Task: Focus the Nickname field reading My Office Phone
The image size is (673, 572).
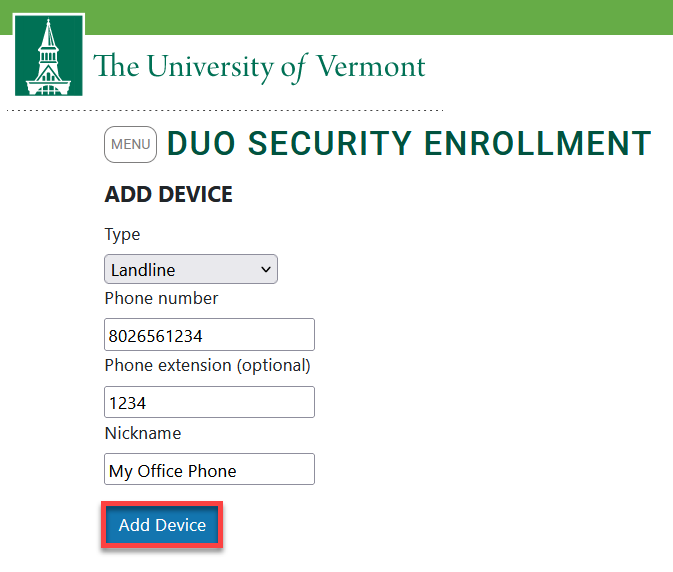Action: pos(209,469)
